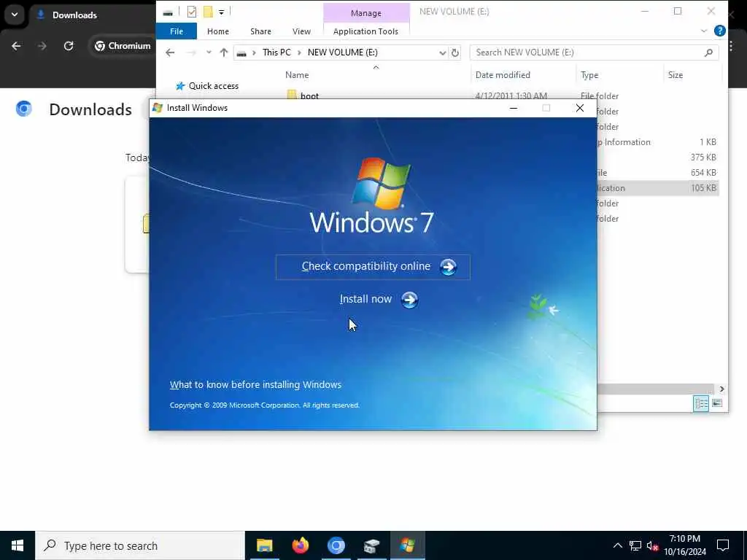Switch to Large icons view

(x=717, y=403)
